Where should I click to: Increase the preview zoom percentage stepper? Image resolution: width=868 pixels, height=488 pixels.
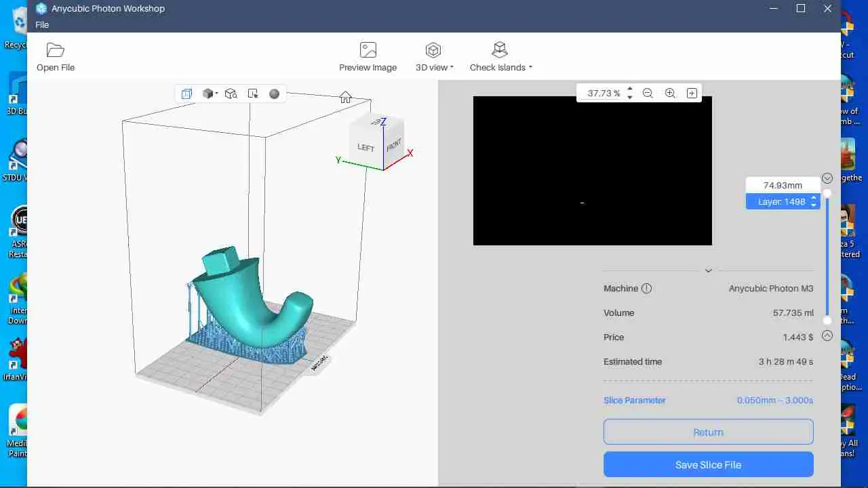click(x=630, y=89)
